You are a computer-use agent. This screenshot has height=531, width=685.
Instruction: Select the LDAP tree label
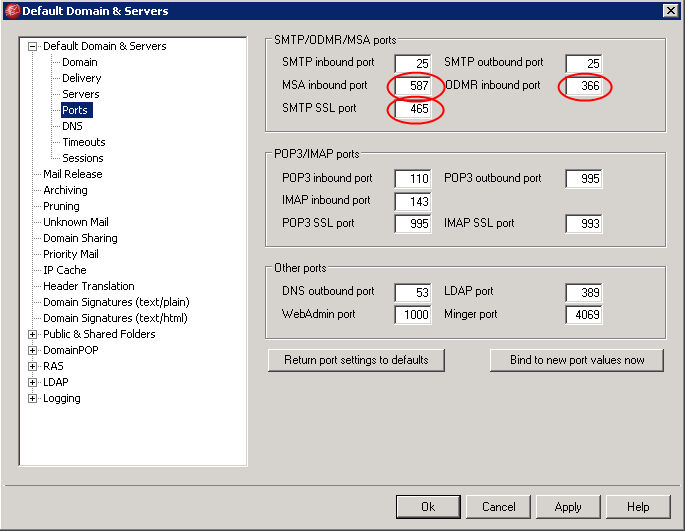[x=56, y=382]
